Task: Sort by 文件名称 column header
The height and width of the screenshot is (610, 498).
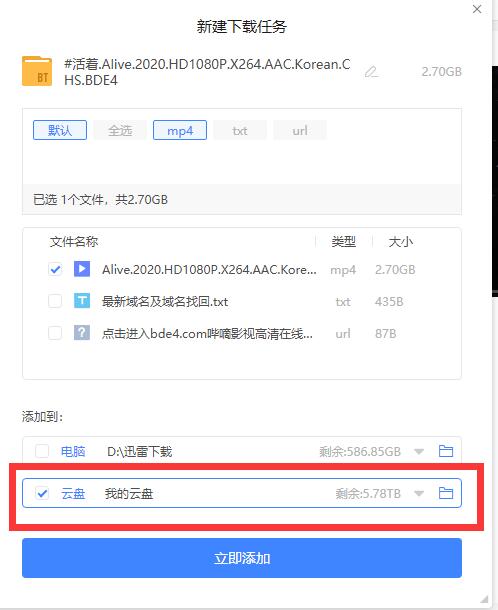Action: (x=74, y=242)
